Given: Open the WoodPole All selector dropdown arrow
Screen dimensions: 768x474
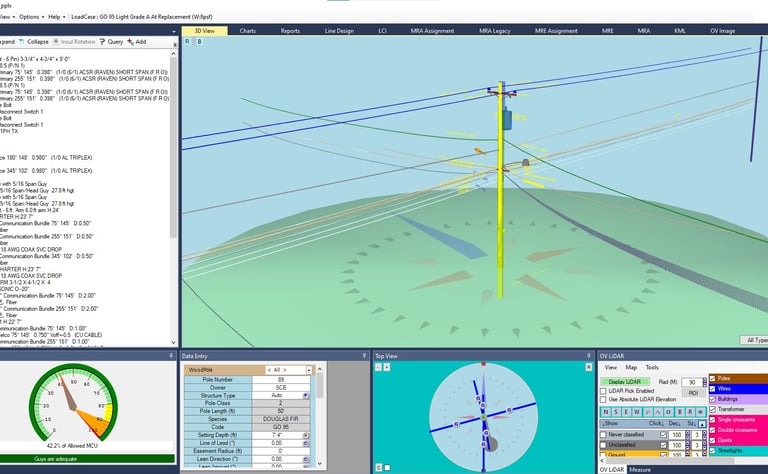Looking at the screenshot, I should tap(309, 370).
